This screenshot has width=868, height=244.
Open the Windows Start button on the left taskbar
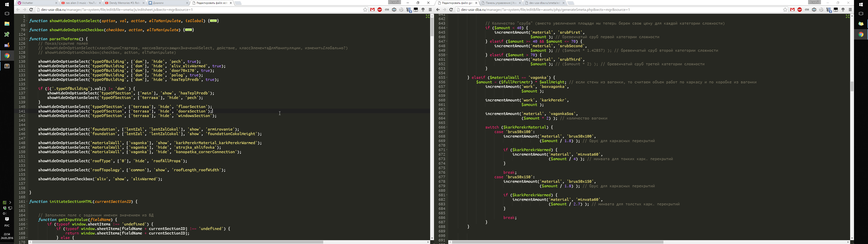(7, 4)
